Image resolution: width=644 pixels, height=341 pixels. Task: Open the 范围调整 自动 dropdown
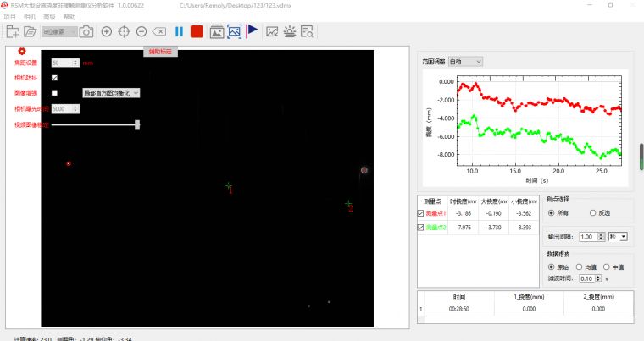pos(465,61)
